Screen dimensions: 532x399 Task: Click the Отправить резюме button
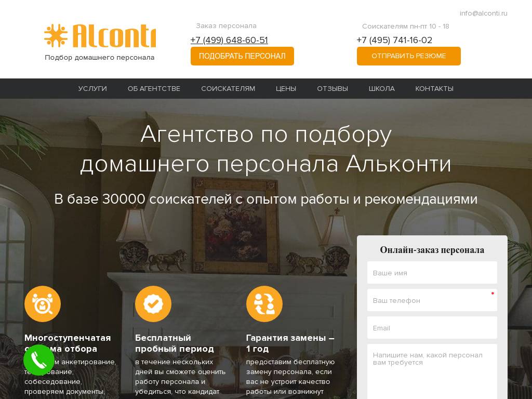pos(408,56)
